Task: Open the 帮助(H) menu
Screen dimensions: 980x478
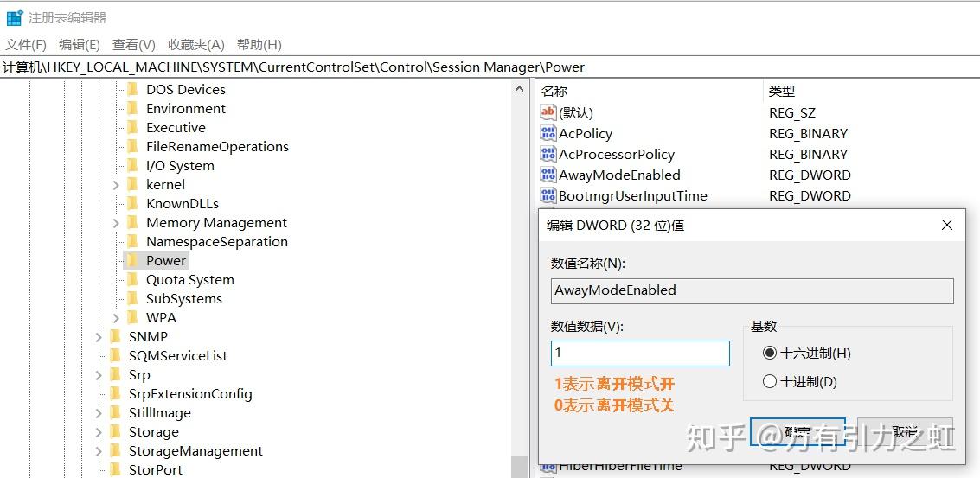Action: click(259, 45)
